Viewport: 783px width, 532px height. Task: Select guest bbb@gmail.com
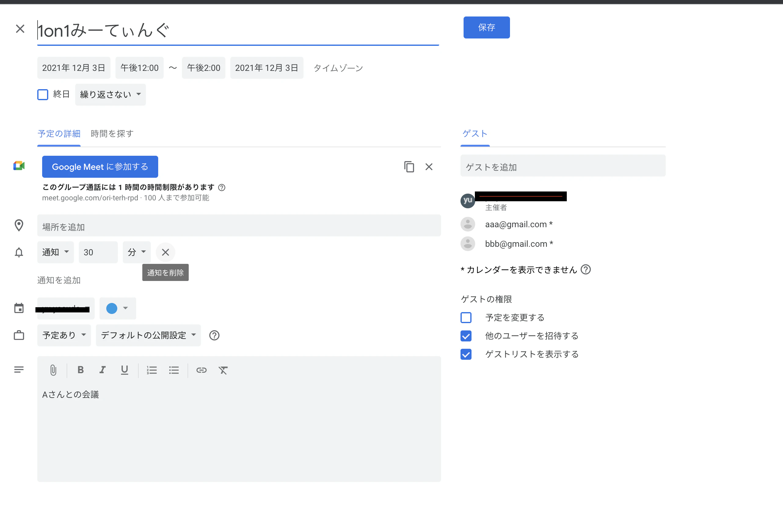click(519, 244)
